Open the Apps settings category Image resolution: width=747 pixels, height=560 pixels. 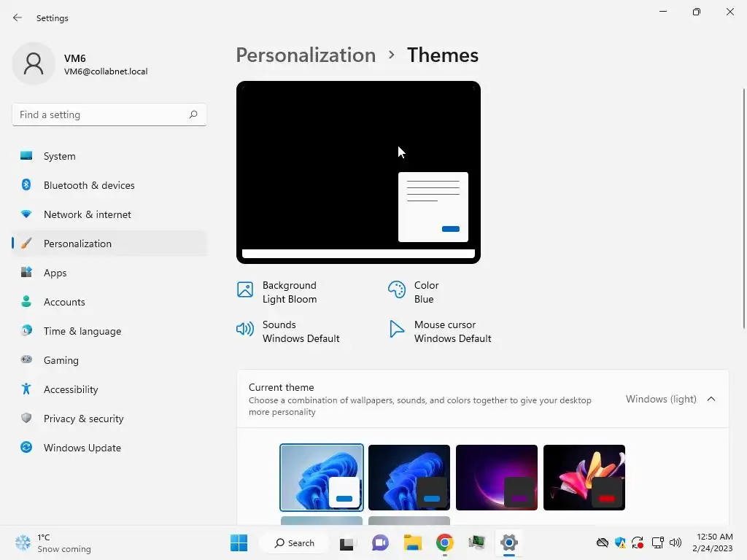click(x=109, y=273)
